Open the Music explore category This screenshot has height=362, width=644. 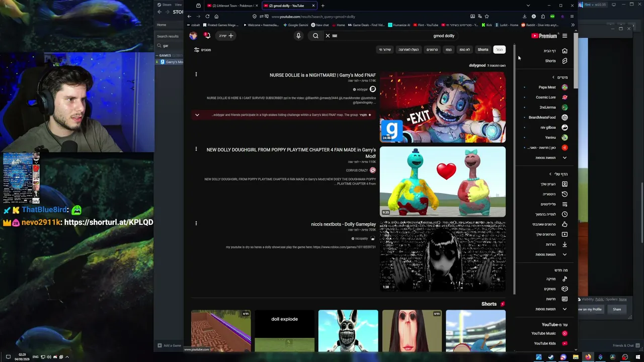(556, 279)
